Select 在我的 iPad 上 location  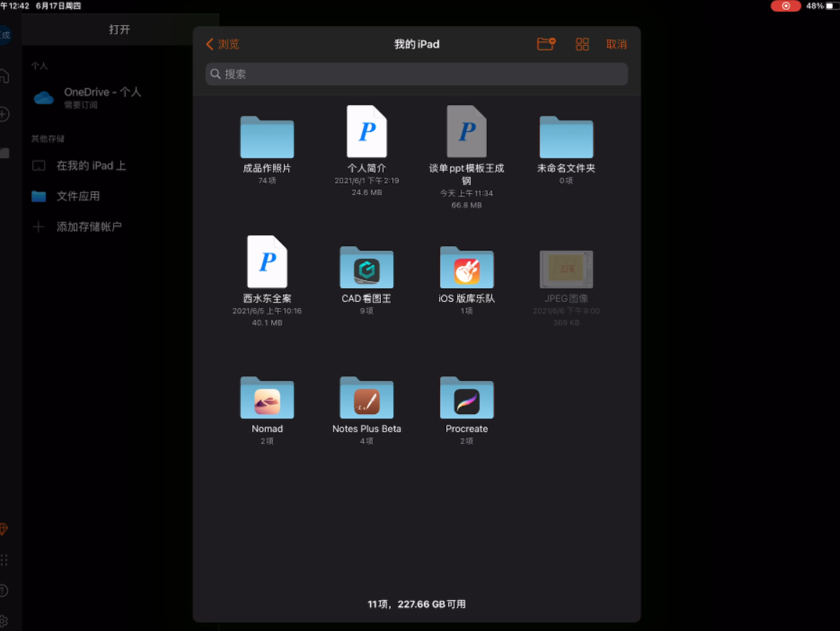coord(91,166)
